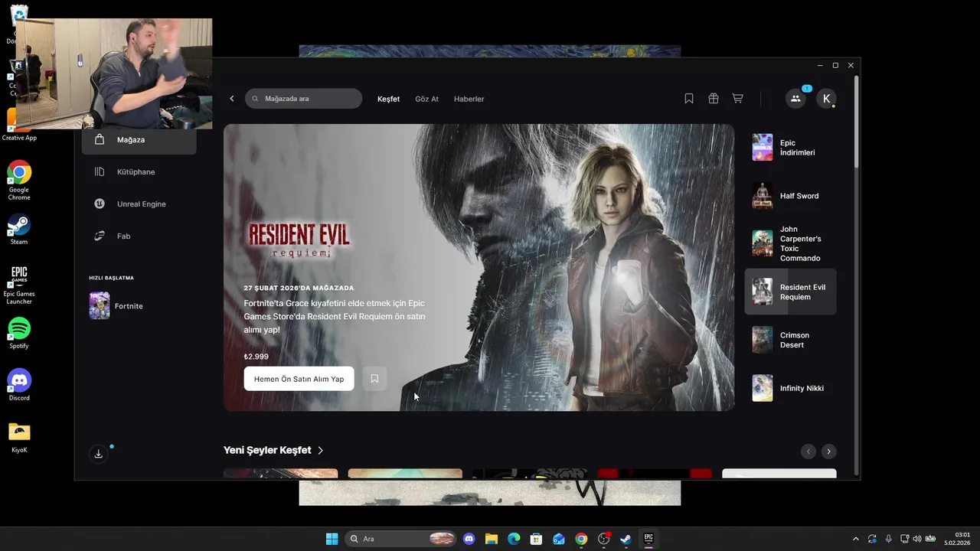Open Outlook mail from the taskbar

(x=559, y=539)
